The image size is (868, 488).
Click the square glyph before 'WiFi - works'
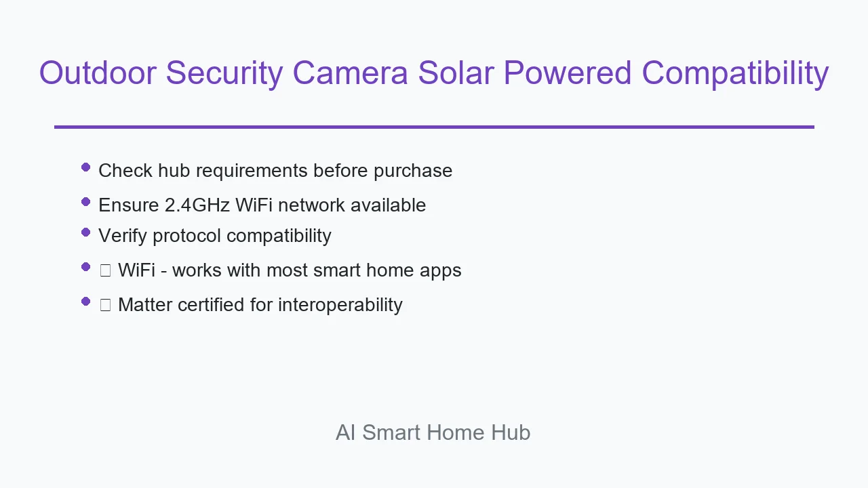click(105, 270)
